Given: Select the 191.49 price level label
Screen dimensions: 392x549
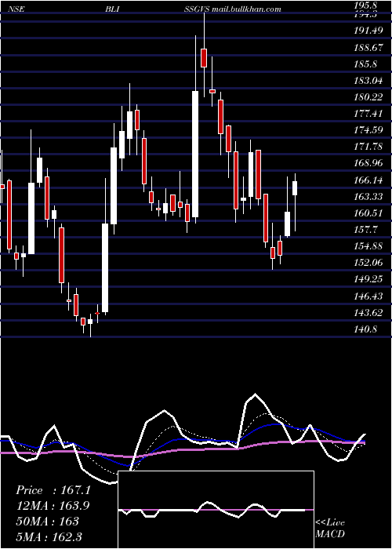Looking at the screenshot, I should 368,31.
